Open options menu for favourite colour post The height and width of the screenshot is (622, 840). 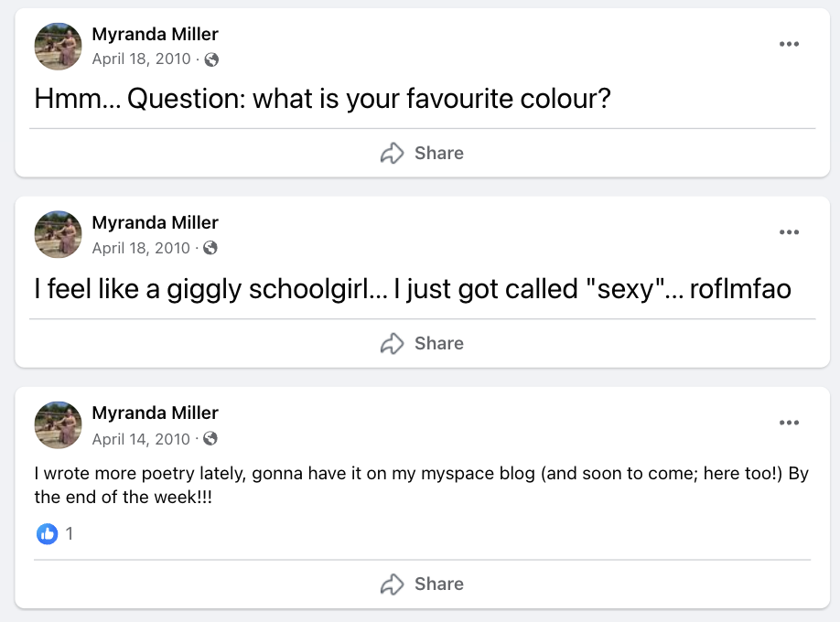pos(789,44)
